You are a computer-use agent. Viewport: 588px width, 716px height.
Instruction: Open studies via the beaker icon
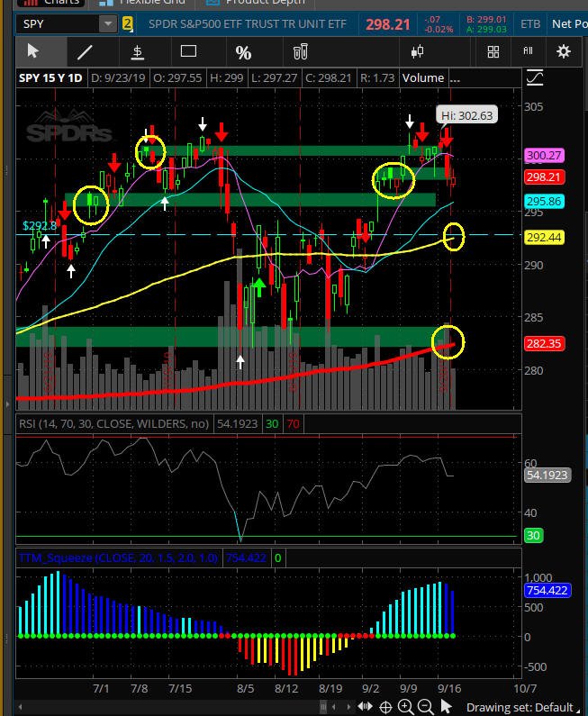(301, 51)
